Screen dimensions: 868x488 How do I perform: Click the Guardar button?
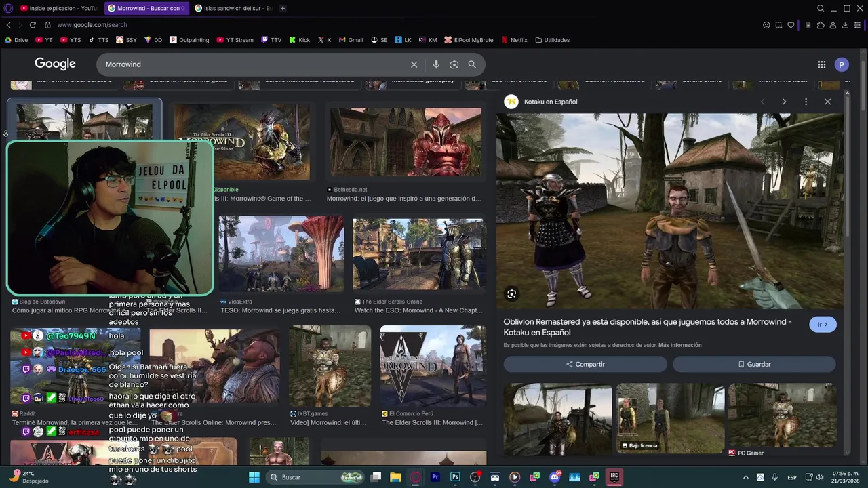pyautogui.click(x=754, y=364)
